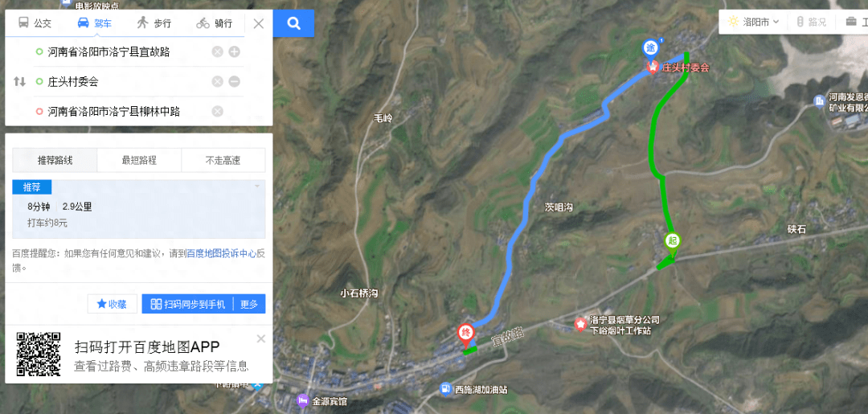Screen dimensions: 868x414
Task: Add a waypoint with the plus icon
Action: (x=234, y=52)
